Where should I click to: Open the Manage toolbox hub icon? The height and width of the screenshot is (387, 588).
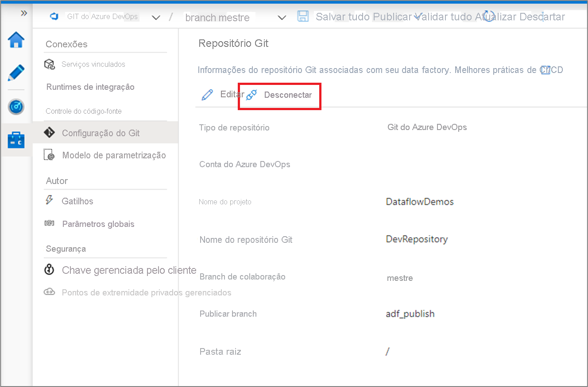16,140
